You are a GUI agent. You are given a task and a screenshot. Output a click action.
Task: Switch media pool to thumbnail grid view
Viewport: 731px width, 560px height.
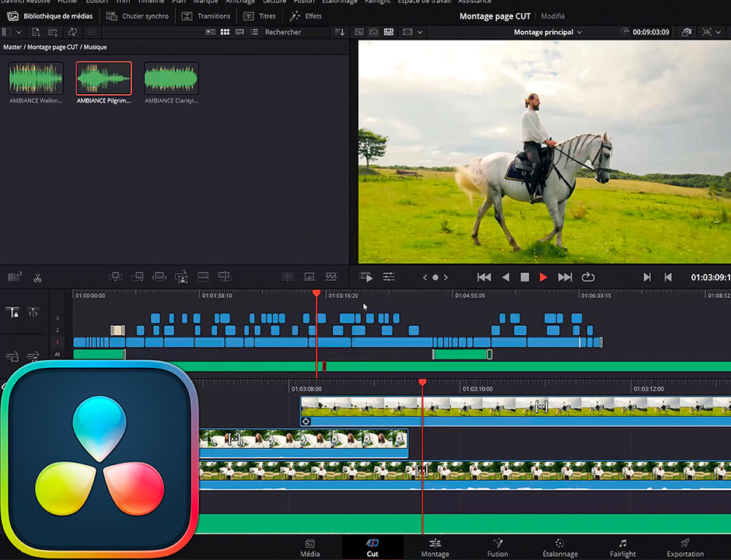click(x=226, y=32)
